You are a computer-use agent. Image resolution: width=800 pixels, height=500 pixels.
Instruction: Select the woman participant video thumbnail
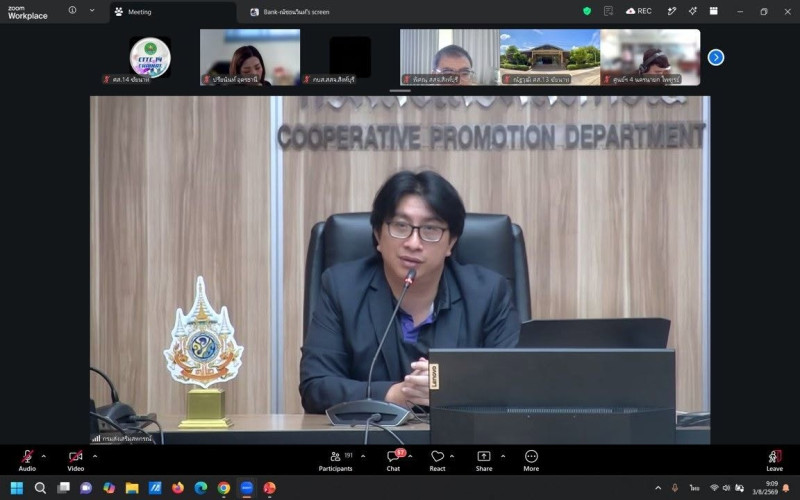[x=250, y=57]
